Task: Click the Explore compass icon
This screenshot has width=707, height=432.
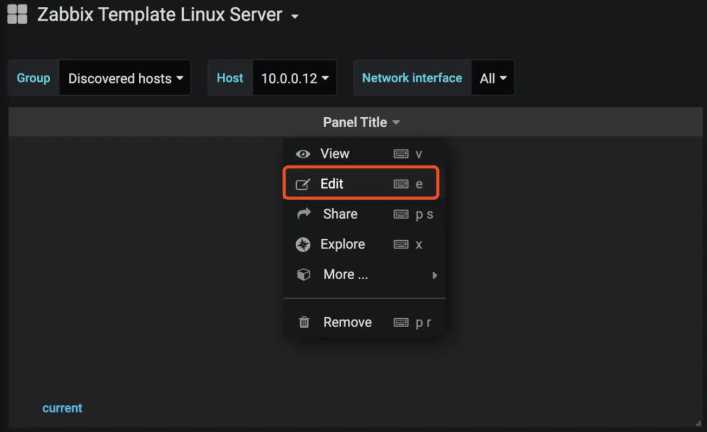Action: [303, 244]
